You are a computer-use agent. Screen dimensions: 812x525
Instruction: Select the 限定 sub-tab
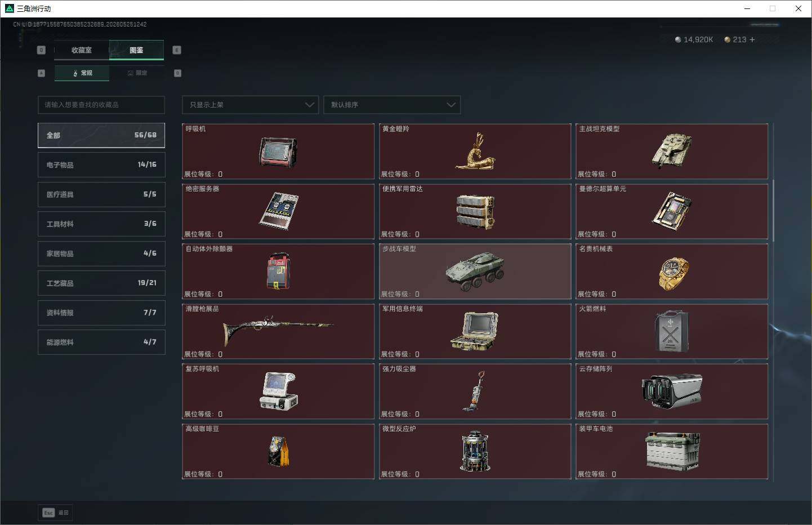(137, 73)
